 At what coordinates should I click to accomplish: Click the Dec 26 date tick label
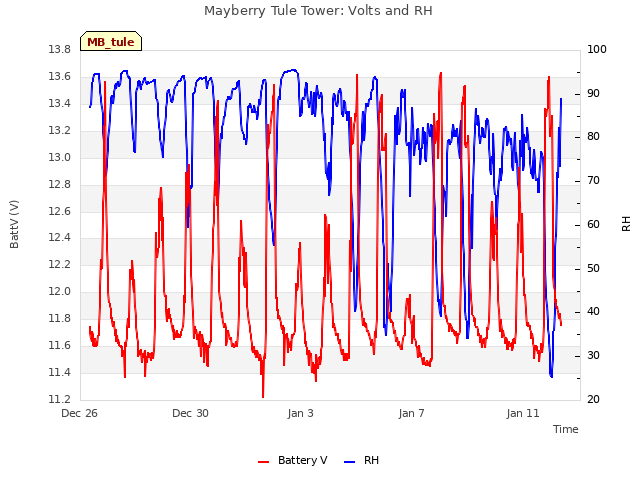[x=79, y=413]
